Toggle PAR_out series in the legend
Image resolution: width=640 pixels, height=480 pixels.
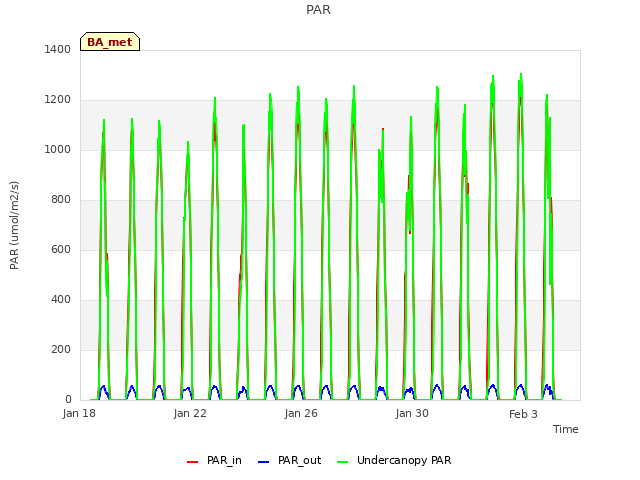(x=290, y=461)
